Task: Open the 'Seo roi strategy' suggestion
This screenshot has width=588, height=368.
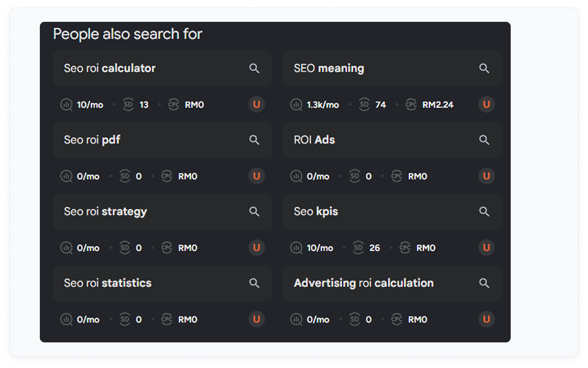Action: 162,212
